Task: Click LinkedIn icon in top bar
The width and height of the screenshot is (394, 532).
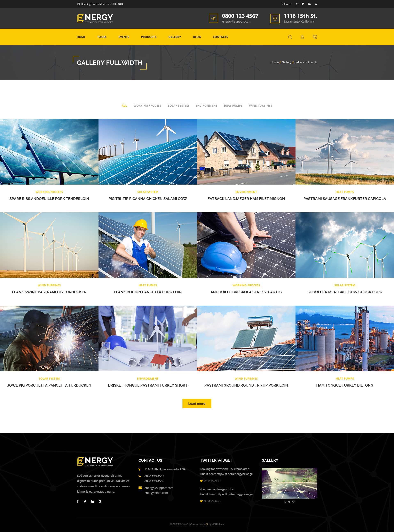Action: [309, 4]
